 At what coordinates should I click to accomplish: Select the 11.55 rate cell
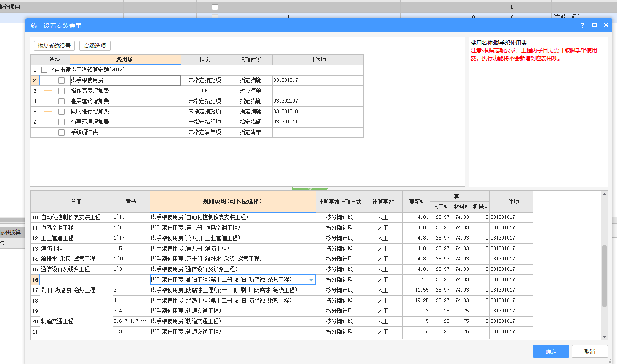(x=416, y=290)
